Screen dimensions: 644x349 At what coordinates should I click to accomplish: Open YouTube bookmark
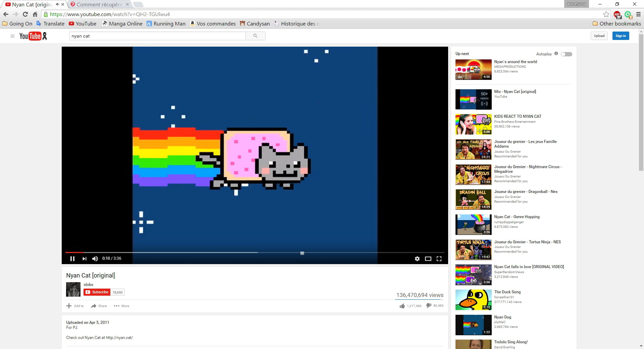click(83, 23)
